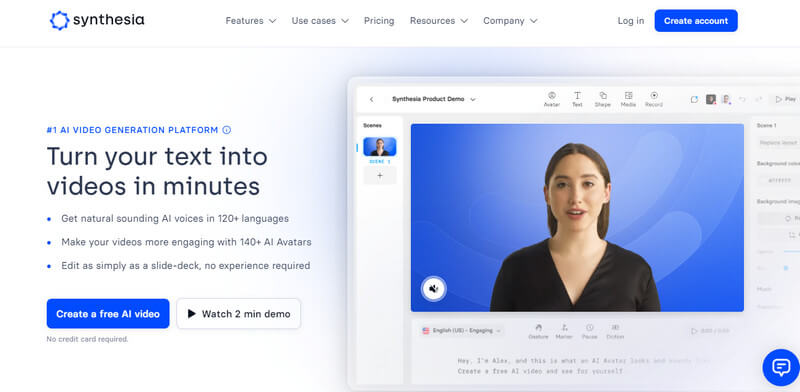This screenshot has width=800, height=392.
Task: Click the 120+ languages bullet text
Action: [175, 218]
